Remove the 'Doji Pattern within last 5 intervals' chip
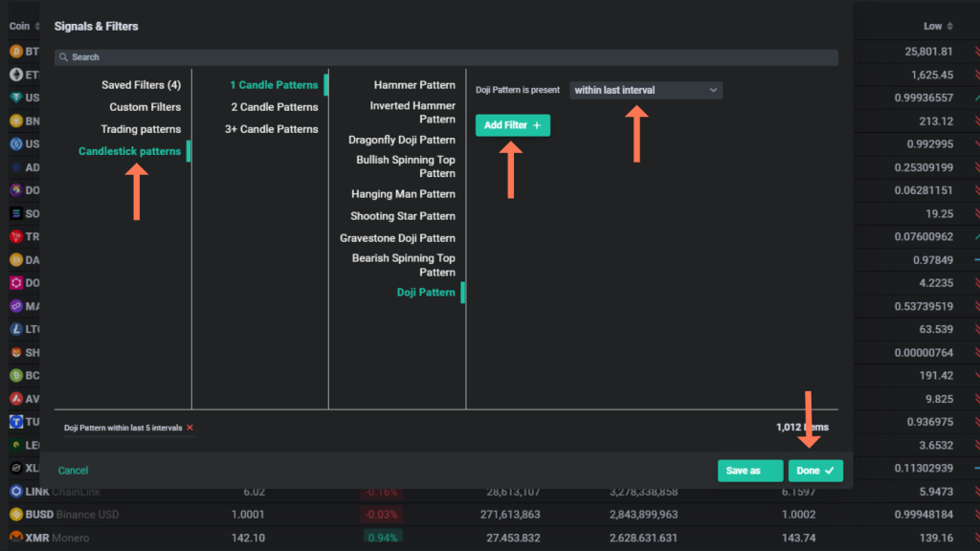The width and height of the screenshot is (980, 551). click(189, 428)
